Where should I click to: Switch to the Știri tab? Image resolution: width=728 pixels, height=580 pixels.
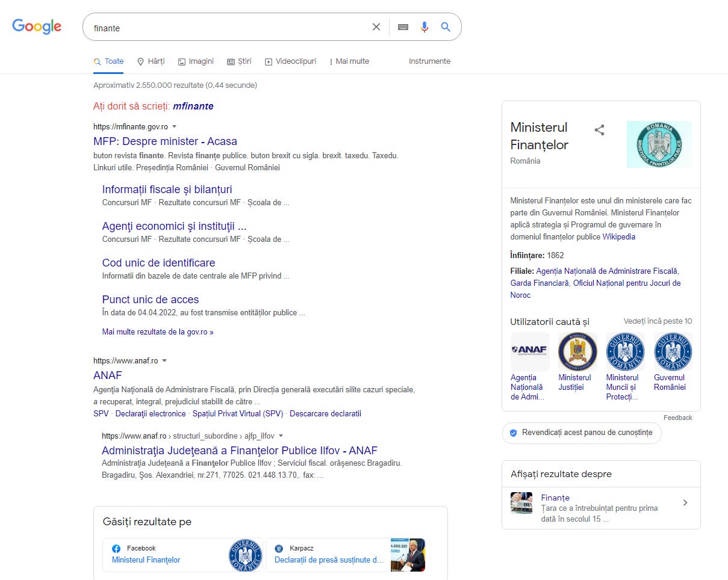239,61
